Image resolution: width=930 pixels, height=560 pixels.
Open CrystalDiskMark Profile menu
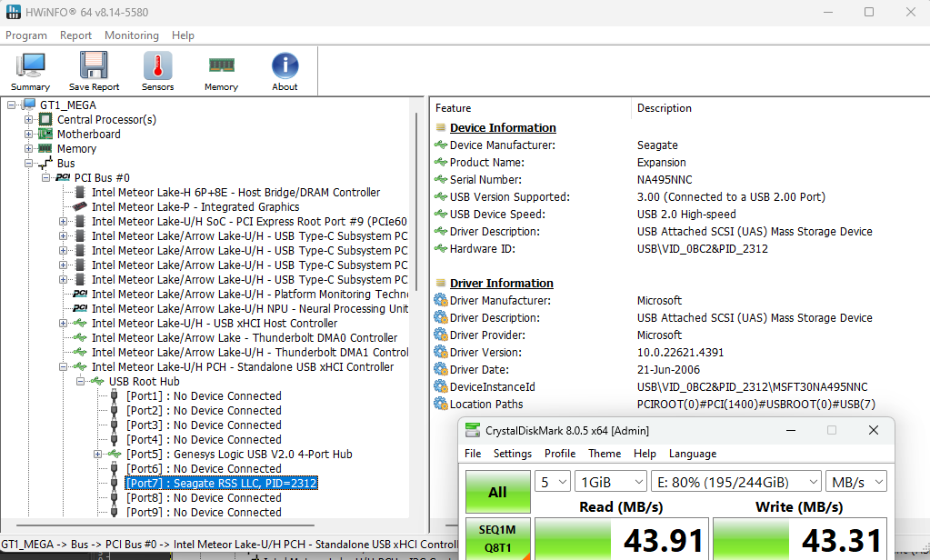tap(560, 454)
